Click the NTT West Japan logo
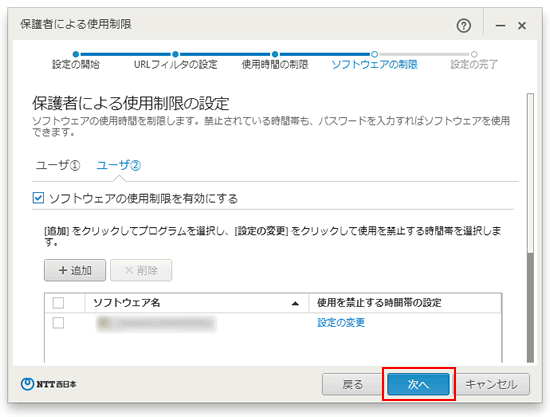Viewport: 550px width, 417px height. click(48, 384)
